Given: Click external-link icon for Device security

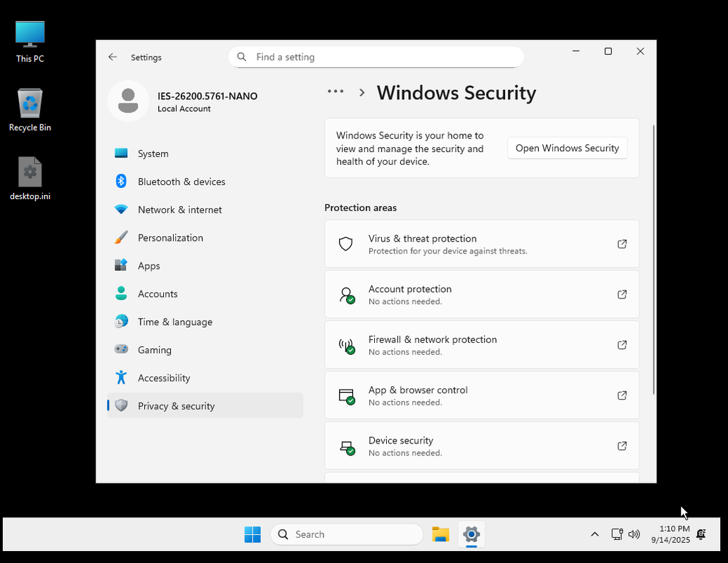Looking at the screenshot, I should [622, 446].
